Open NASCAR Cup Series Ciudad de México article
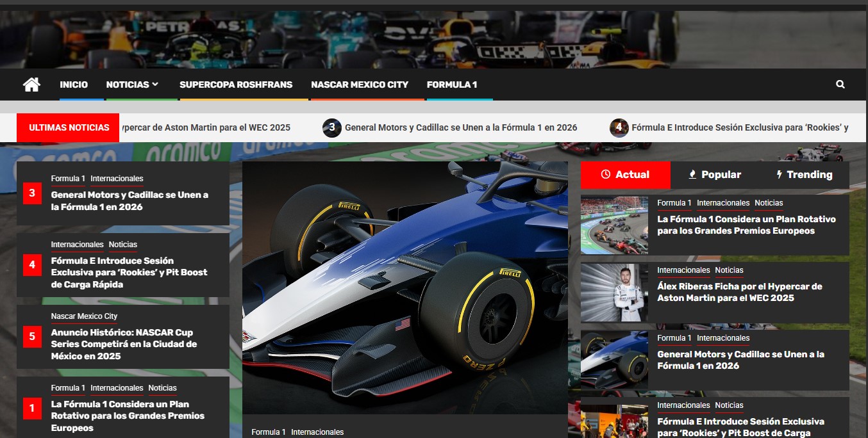The width and height of the screenshot is (868, 438). pyautogui.click(x=124, y=344)
